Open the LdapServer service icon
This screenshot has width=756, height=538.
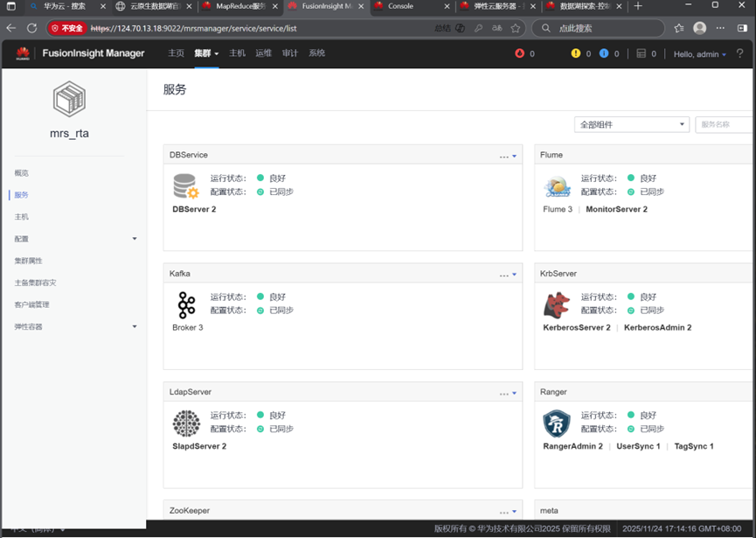pyautogui.click(x=186, y=423)
